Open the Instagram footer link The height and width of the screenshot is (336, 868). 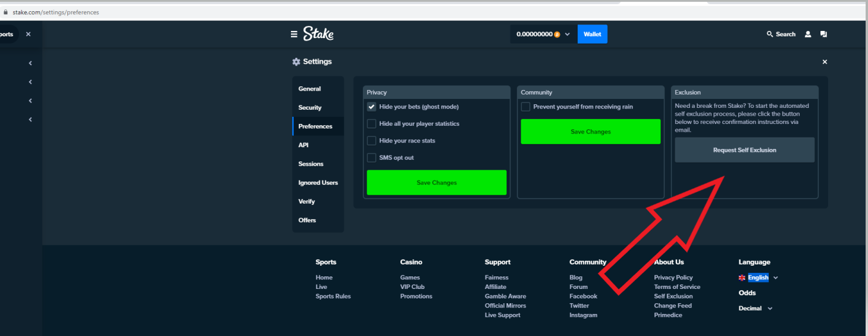click(583, 316)
